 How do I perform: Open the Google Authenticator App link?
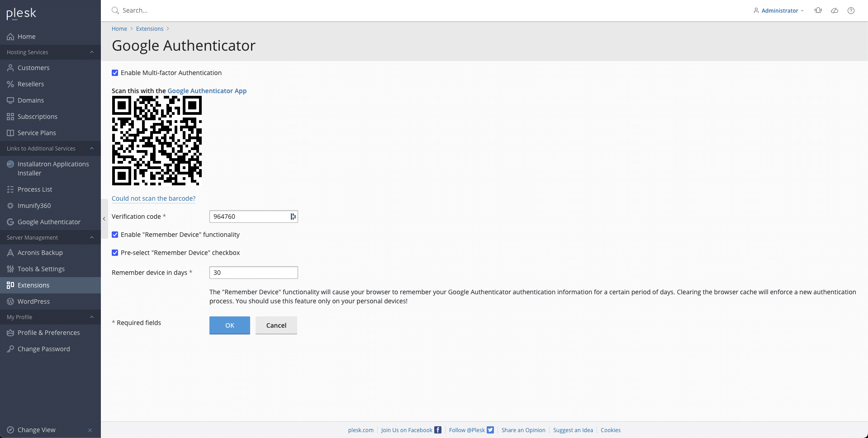click(207, 91)
